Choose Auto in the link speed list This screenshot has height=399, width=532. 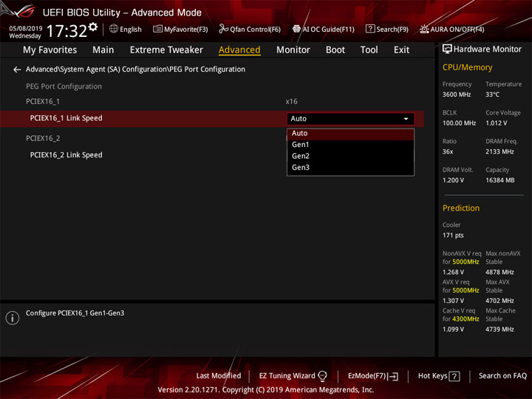(x=350, y=133)
